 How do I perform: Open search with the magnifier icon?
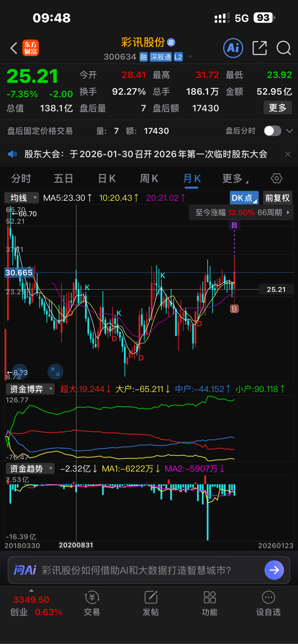(x=284, y=48)
